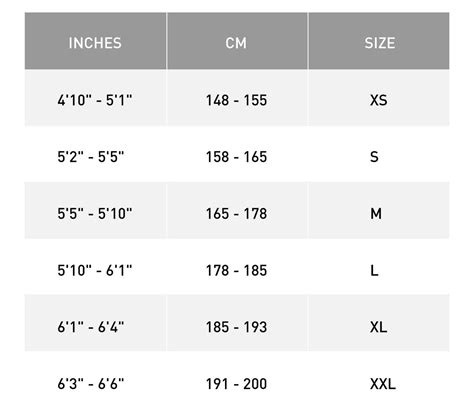This screenshot has height=419, width=474.
Task: Select the XXL size cell
Action: tap(379, 382)
